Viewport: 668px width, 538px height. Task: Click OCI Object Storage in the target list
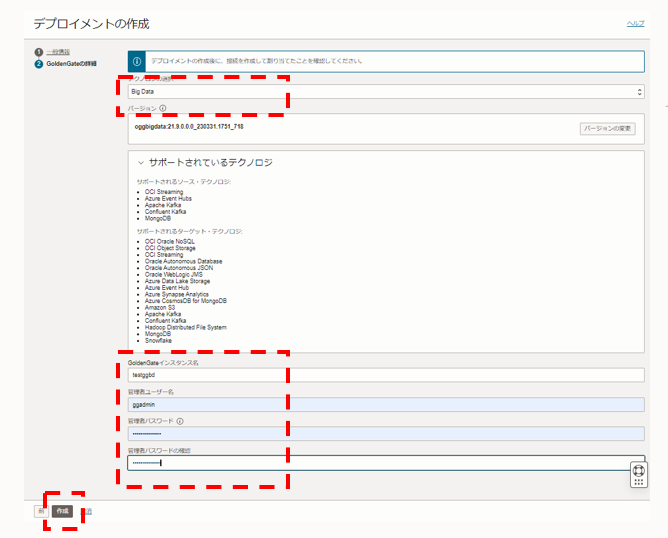coord(170,248)
